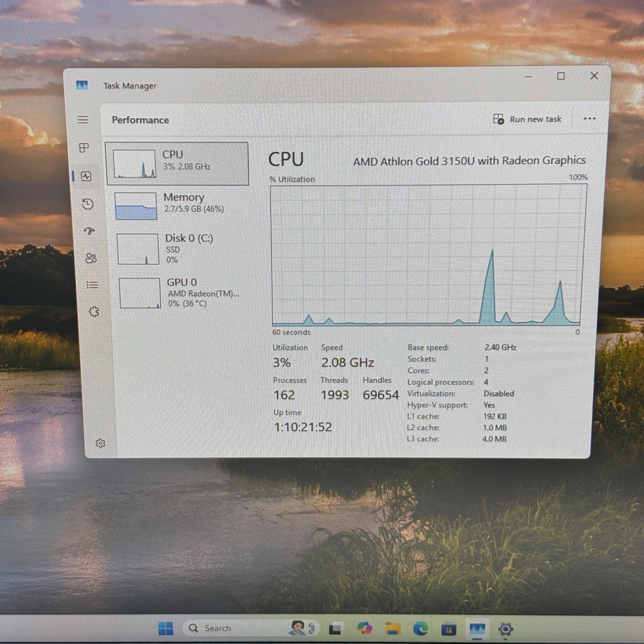Open the Startup apps page icon

[89, 231]
